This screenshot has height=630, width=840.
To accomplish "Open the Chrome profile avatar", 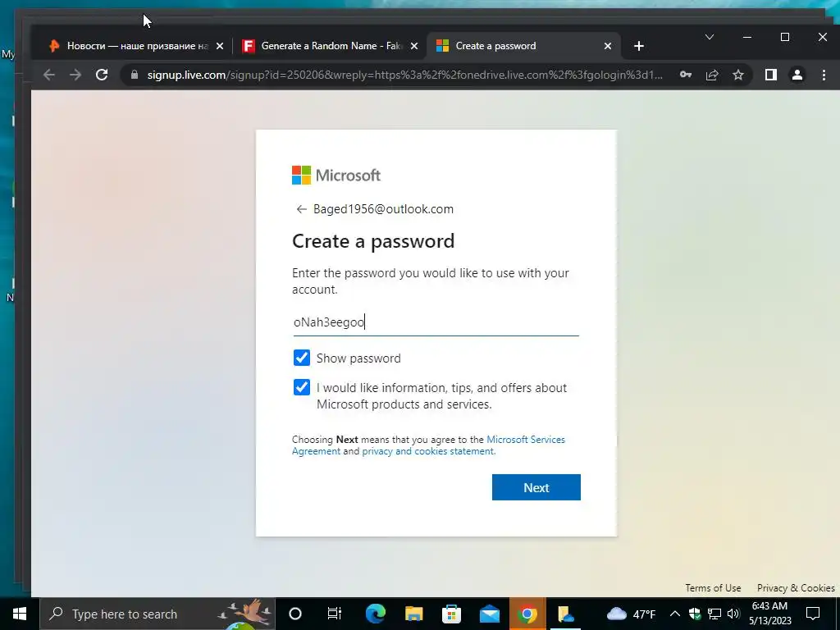I will coord(797,75).
